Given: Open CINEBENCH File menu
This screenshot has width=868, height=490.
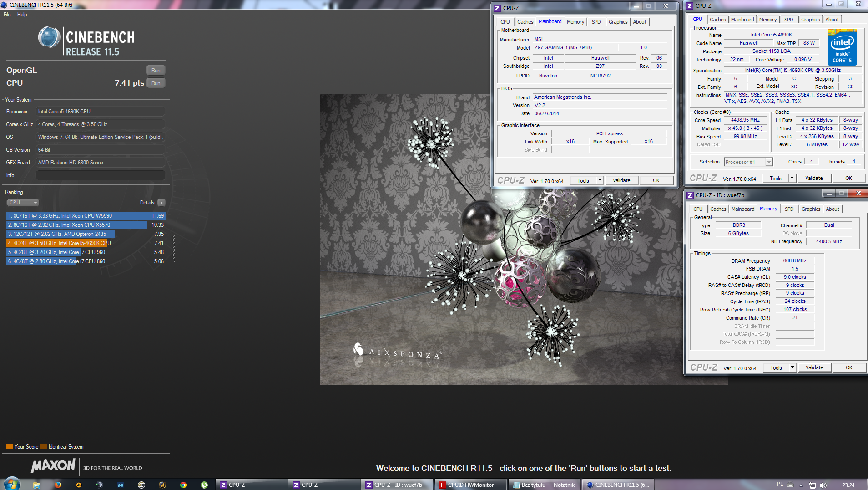Looking at the screenshot, I should [x=7, y=15].
